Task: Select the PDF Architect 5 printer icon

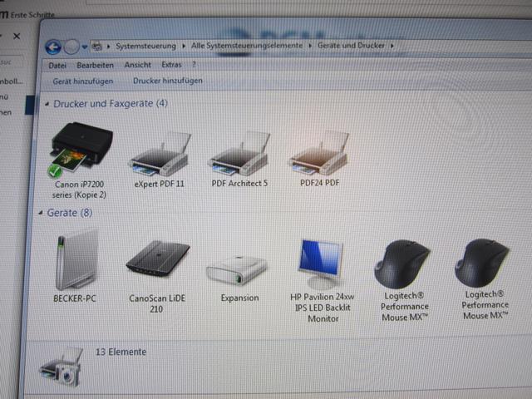Action: 239,153
